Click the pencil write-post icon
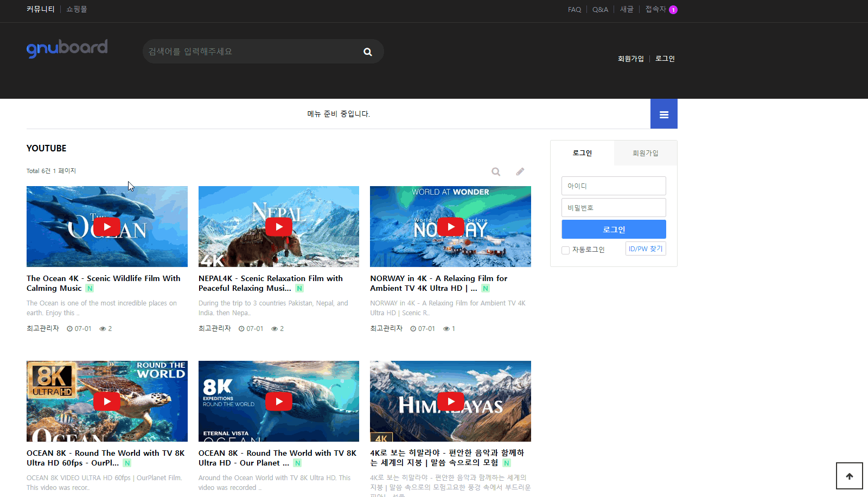This screenshot has width=868, height=497. pos(520,171)
